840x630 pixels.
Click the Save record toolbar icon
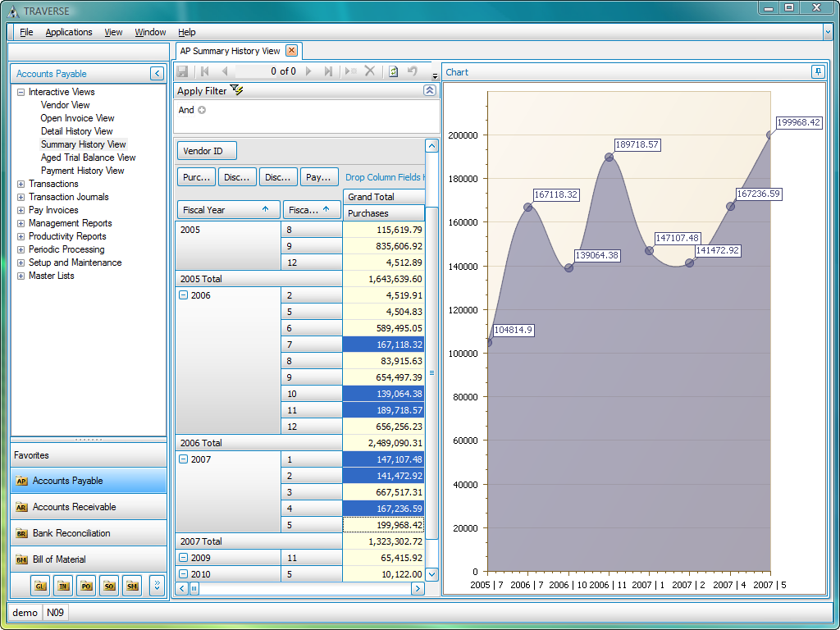(182, 71)
